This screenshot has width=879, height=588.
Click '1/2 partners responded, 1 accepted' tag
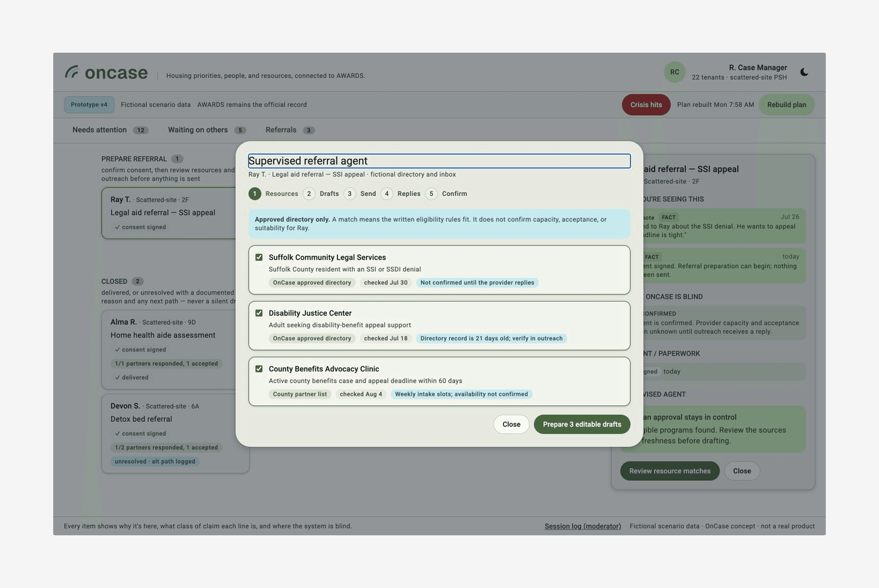(x=166, y=447)
